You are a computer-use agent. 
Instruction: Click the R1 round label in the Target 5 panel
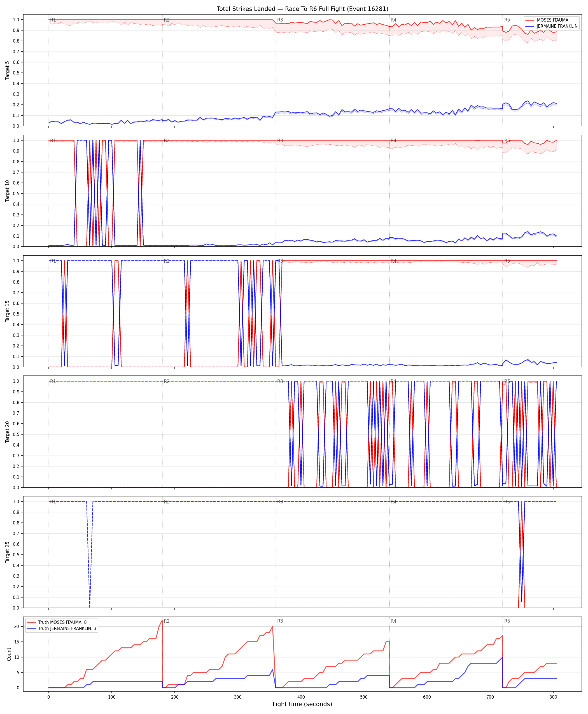[53, 20]
